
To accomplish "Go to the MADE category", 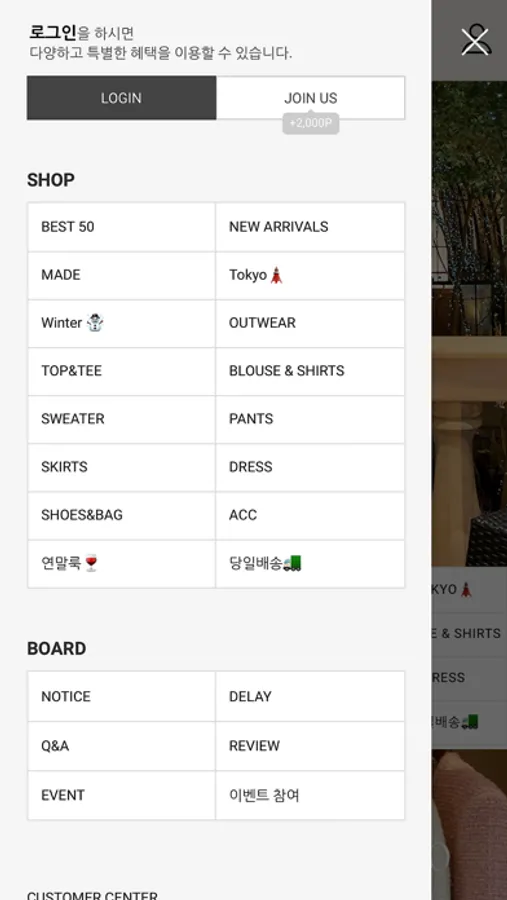I will pos(121,276).
